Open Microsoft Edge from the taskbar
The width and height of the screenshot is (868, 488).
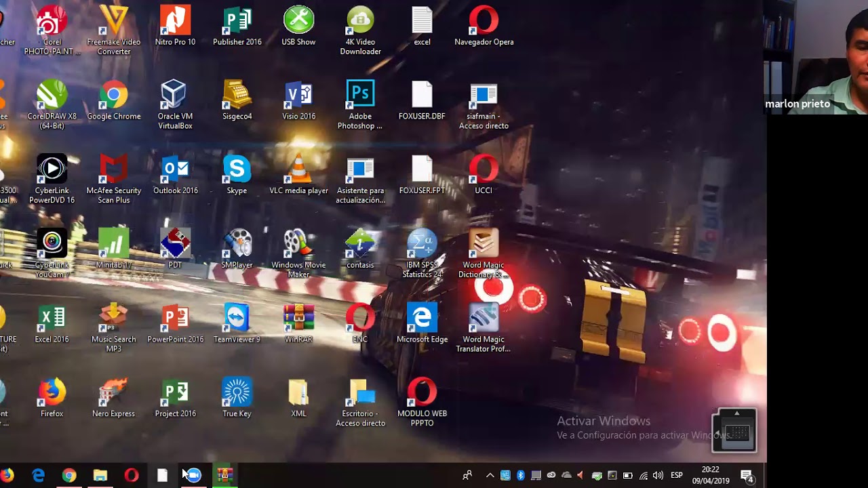point(38,476)
